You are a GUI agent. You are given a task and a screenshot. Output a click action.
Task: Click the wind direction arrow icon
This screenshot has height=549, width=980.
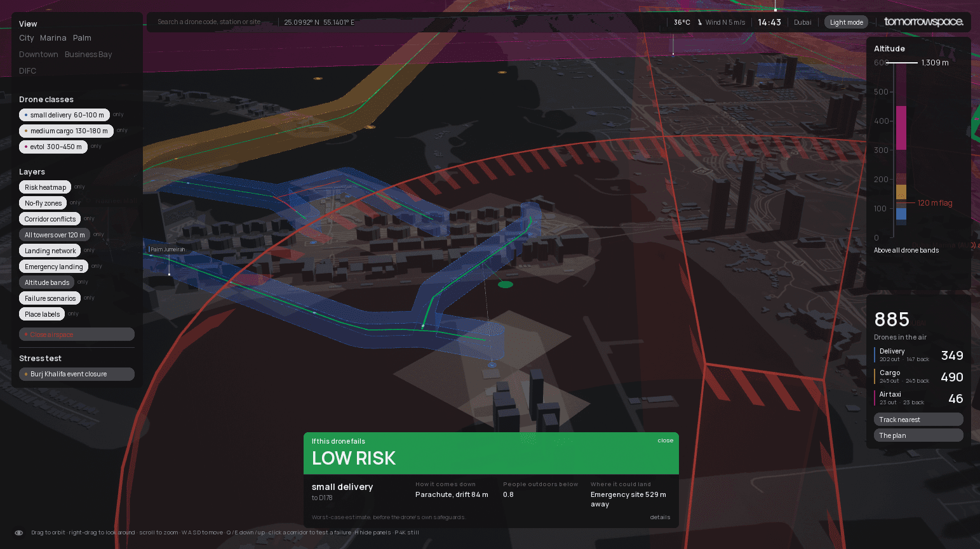pyautogui.click(x=700, y=22)
